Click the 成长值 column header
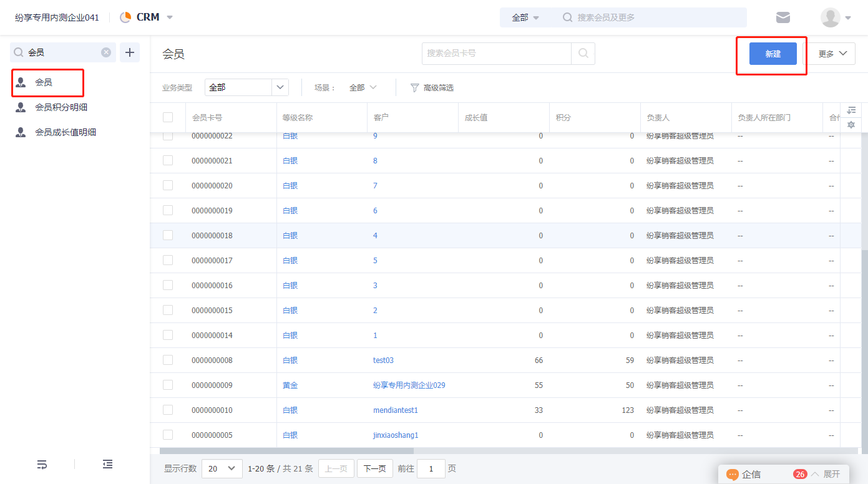This screenshot has height=484, width=868. [x=476, y=117]
